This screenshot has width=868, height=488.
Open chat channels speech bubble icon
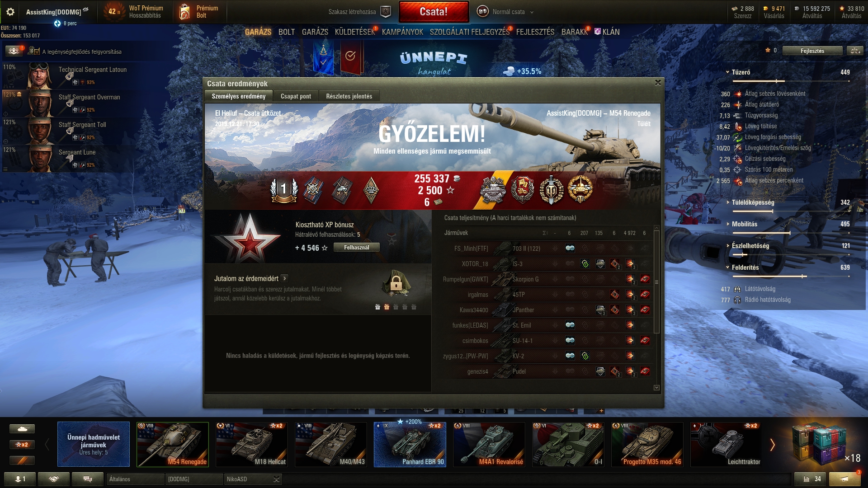[x=88, y=479]
